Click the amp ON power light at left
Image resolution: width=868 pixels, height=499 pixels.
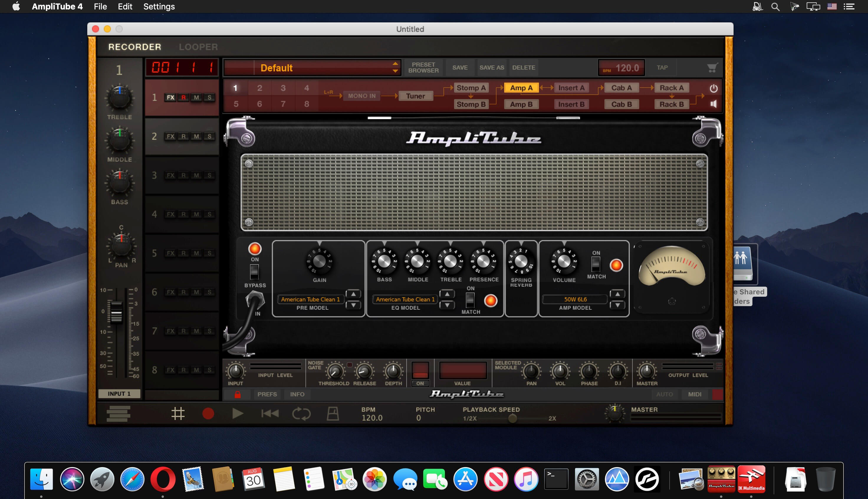(x=254, y=249)
